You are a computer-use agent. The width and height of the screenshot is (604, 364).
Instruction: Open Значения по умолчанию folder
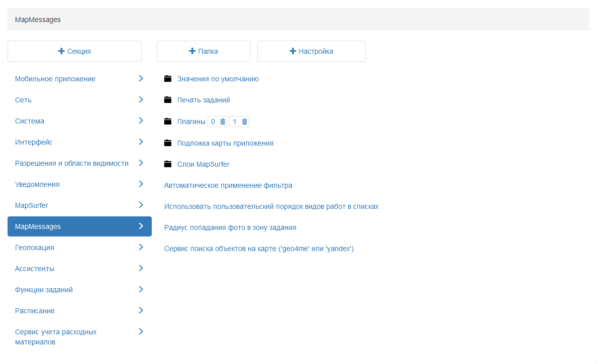[218, 79]
